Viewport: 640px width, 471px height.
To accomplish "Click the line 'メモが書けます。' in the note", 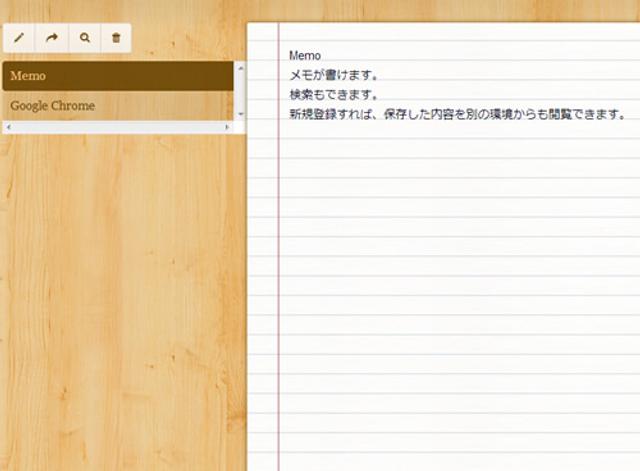I will pyautogui.click(x=333, y=75).
